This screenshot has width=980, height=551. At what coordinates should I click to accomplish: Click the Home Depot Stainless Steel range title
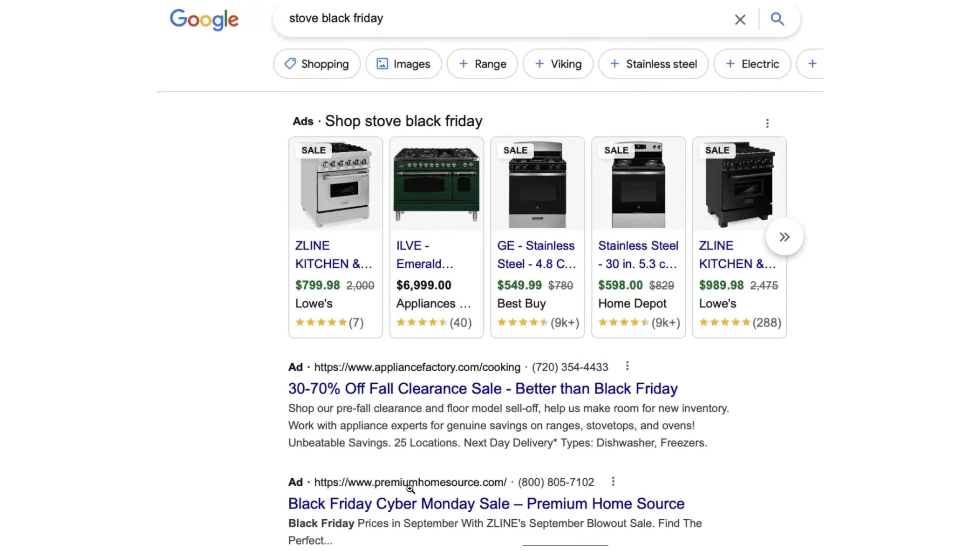pyautogui.click(x=638, y=254)
